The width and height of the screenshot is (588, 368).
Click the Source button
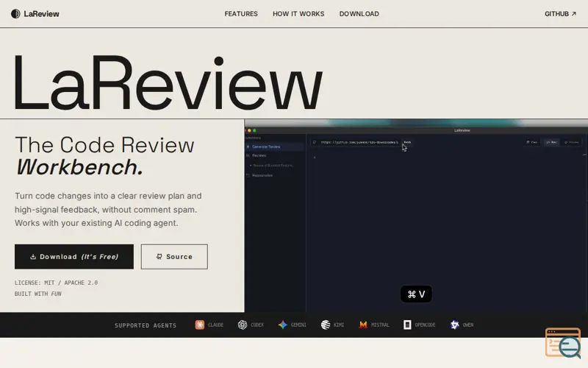pos(174,257)
